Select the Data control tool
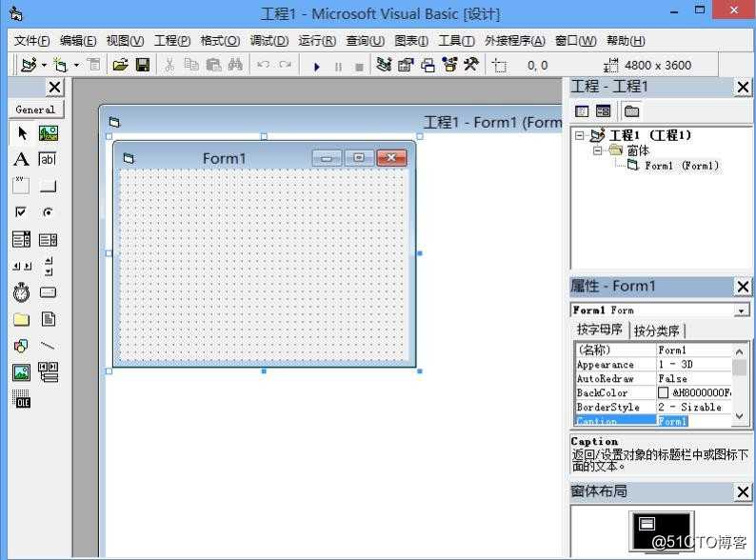Viewport: 756px width, 560px height. pos(49,372)
